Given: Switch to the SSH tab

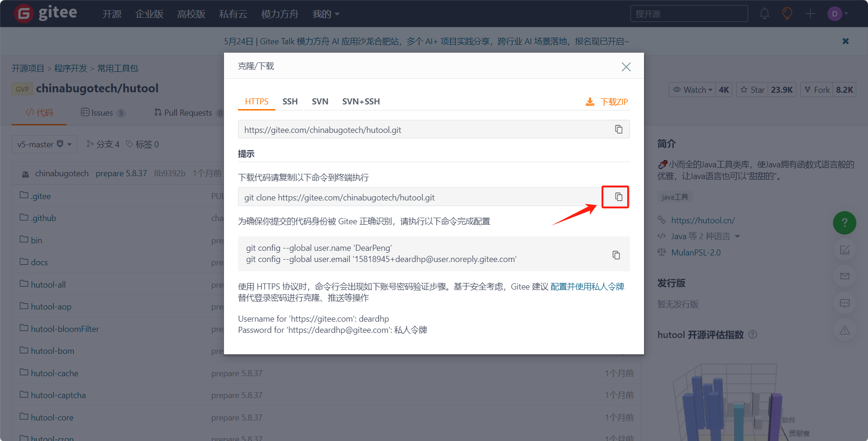Looking at the screenshot, I should click(x=290, y=101).
